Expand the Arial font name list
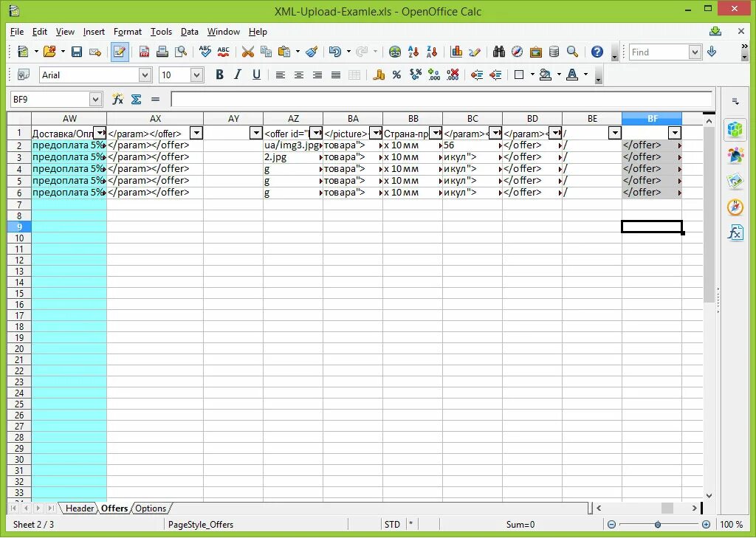Viewport: 756px width, 538px height. tap(146, 75)
